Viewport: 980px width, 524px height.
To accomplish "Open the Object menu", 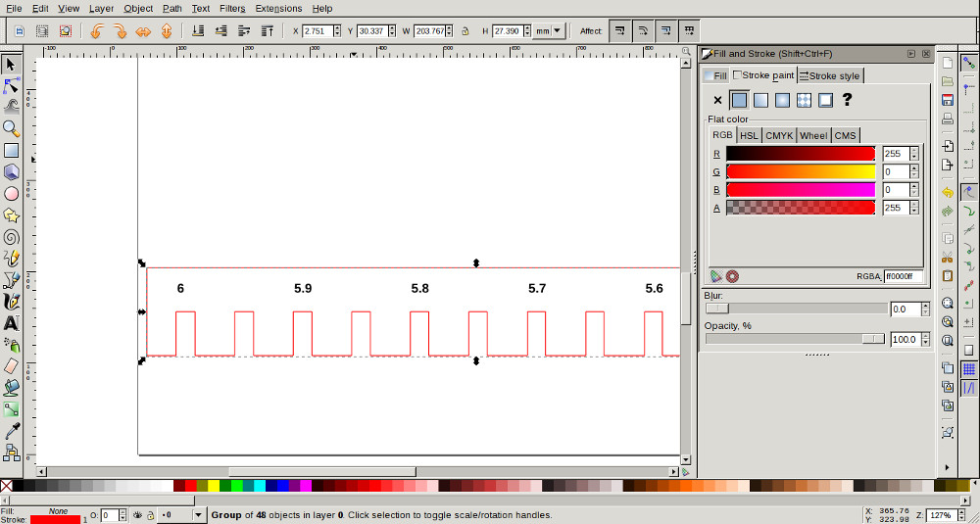I will (138, 8).
